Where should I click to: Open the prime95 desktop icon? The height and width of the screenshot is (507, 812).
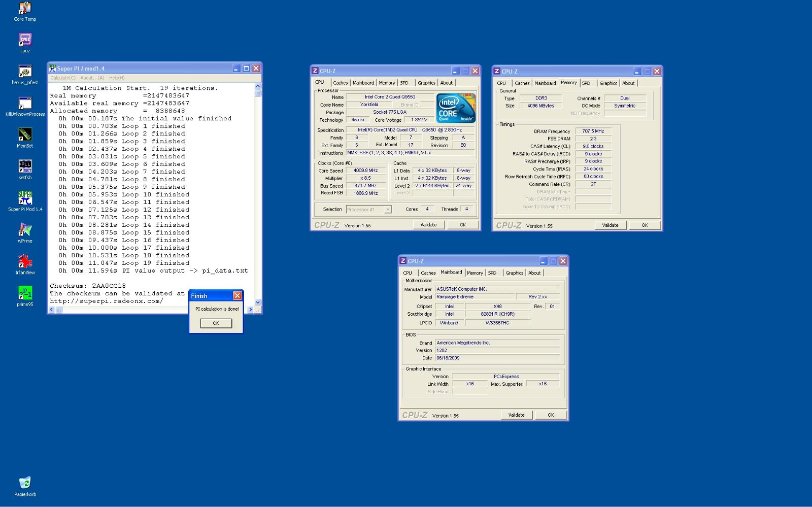tap(25, 297)
